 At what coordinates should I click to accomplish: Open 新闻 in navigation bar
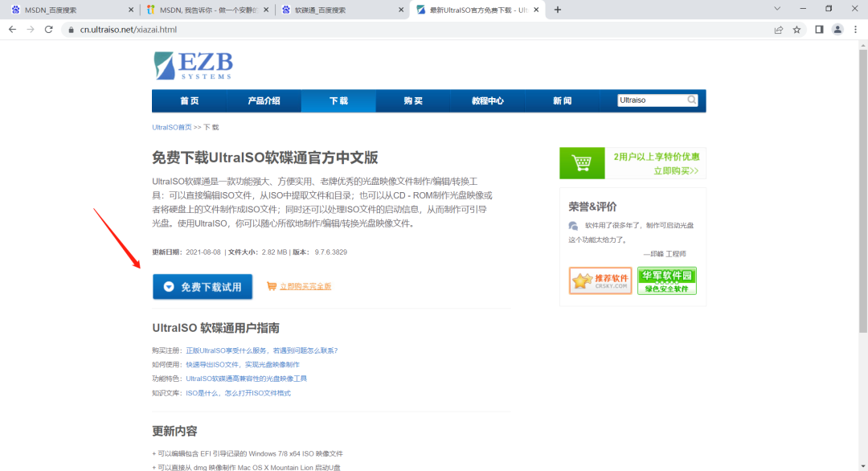(x=562, y=100)
